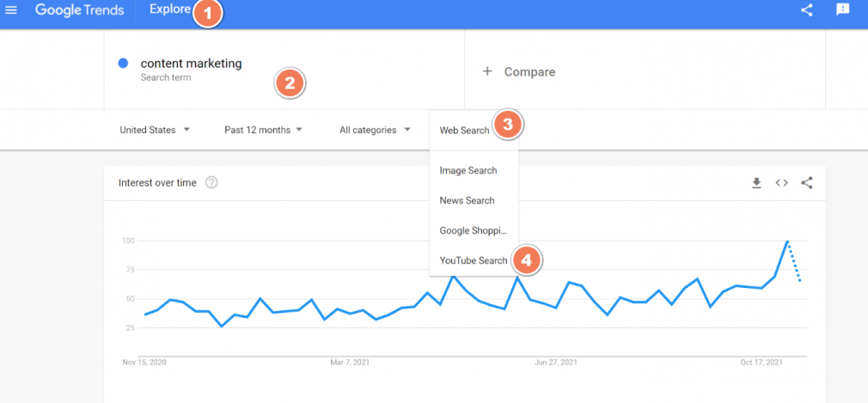Screen dimensions: 868x403
Task: Click the blue dot beside content marketing
Action: [x=124, y=64]
